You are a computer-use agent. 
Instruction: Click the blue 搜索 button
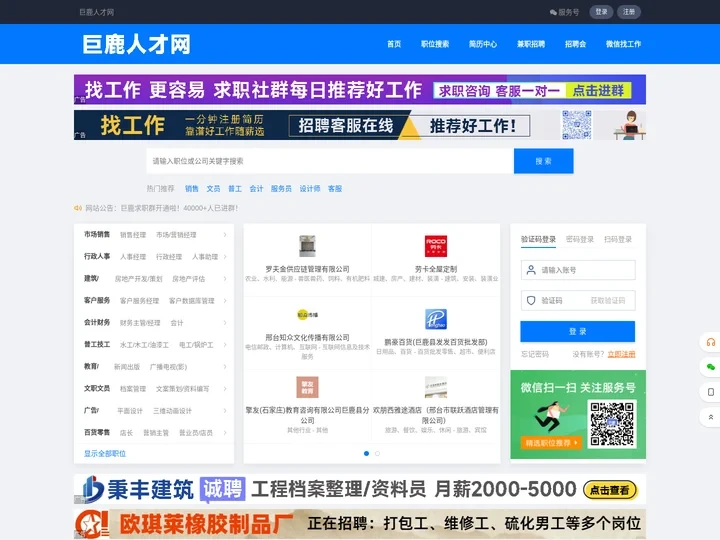click(x=544, y=161)
